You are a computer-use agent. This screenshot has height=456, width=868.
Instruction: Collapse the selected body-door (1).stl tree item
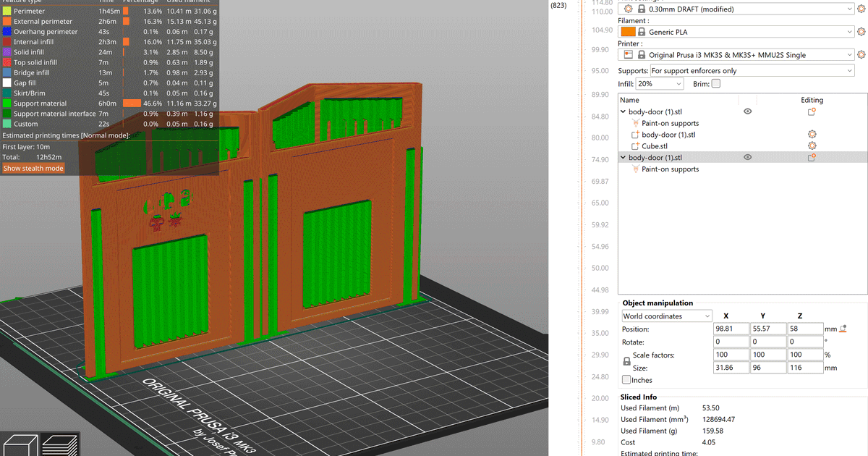pos(624,158)
